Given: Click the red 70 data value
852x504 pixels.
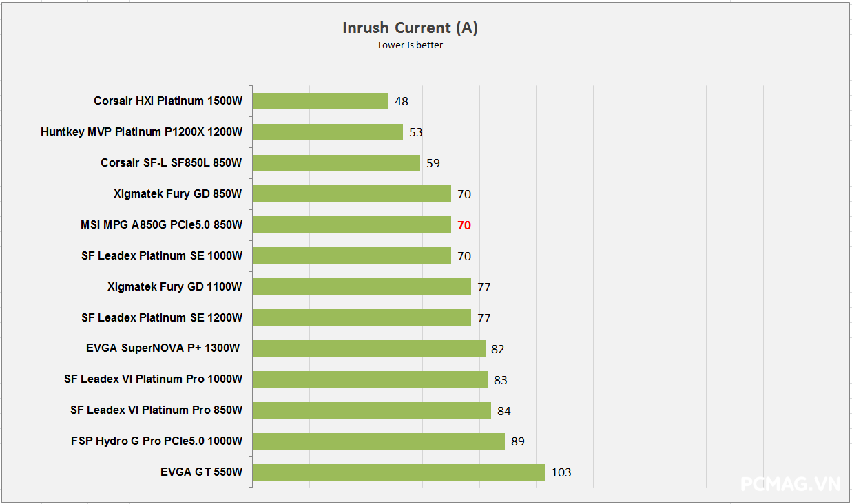Looking at the screenshot, I should click(464, 225).
